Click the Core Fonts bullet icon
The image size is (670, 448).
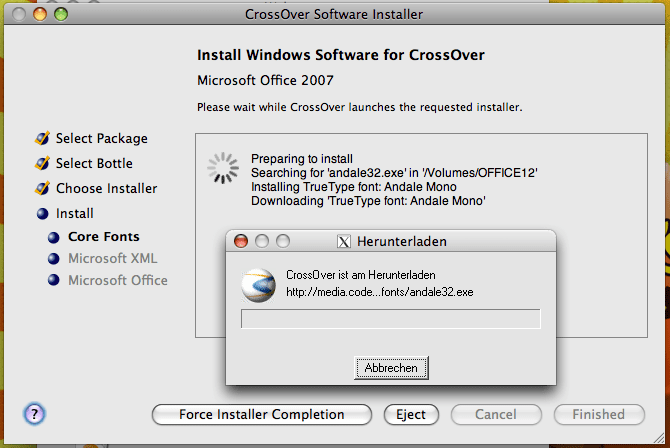coord(54,238)
